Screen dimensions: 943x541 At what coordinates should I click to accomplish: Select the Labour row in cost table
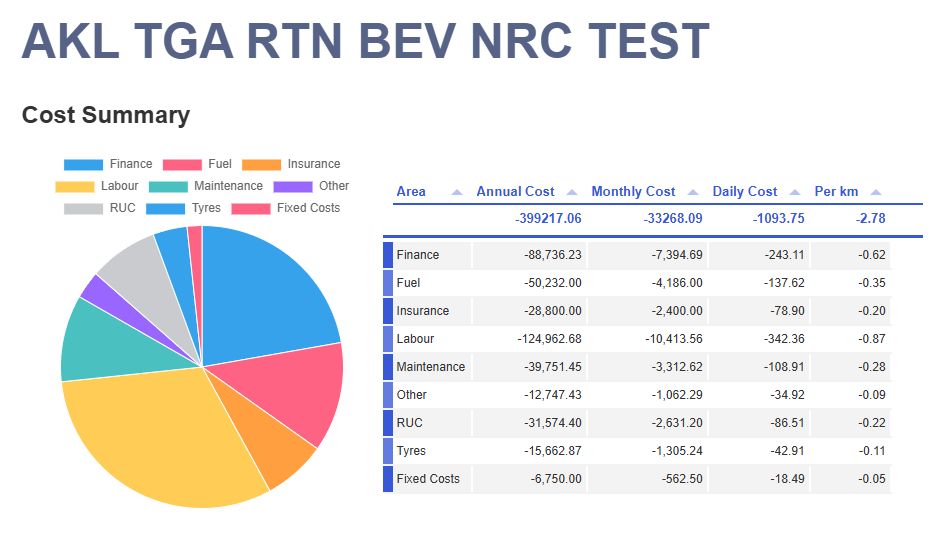[415, 339]
